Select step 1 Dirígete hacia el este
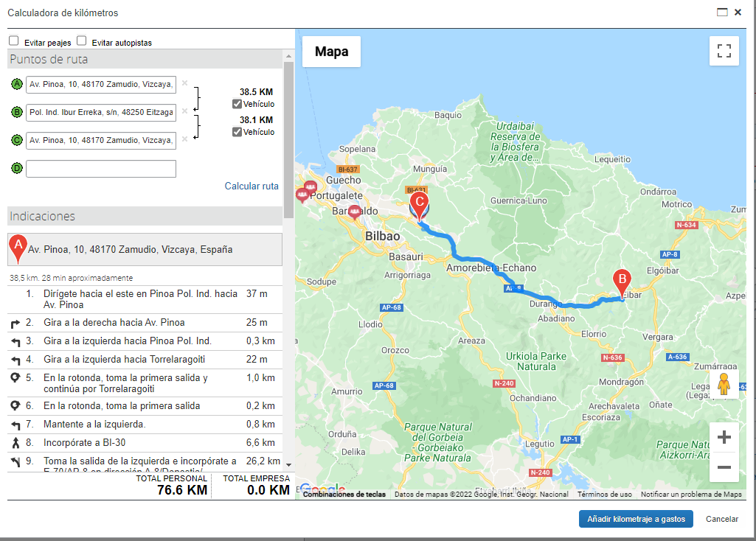Viewport: 756px width, 541px height. pos(145,299)
